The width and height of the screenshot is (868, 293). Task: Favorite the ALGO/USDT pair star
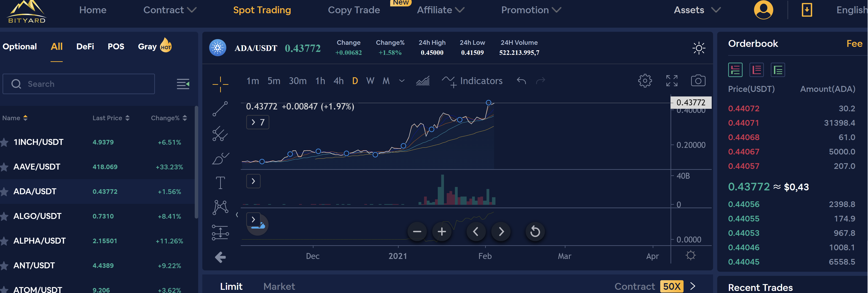(x=4, y=216)
